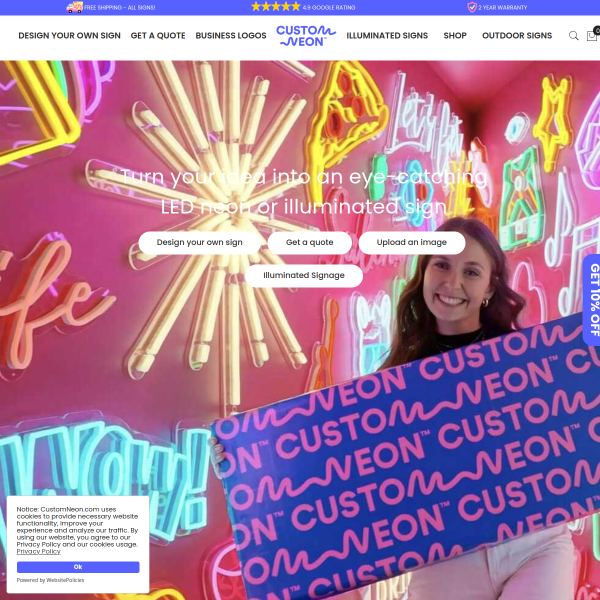Click the Free Shipping - All Signs text
This screenshot has width=600, height=600.
click(x=119, y=7)
